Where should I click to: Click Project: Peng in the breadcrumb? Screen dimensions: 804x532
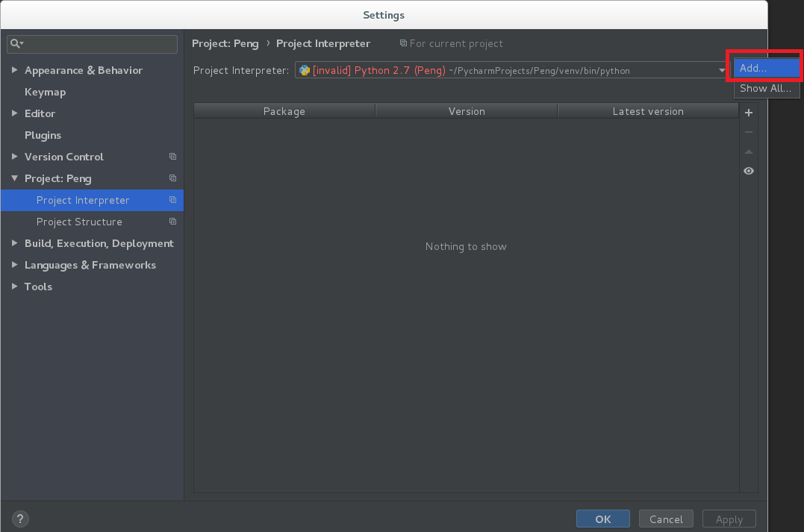point(225,43)
